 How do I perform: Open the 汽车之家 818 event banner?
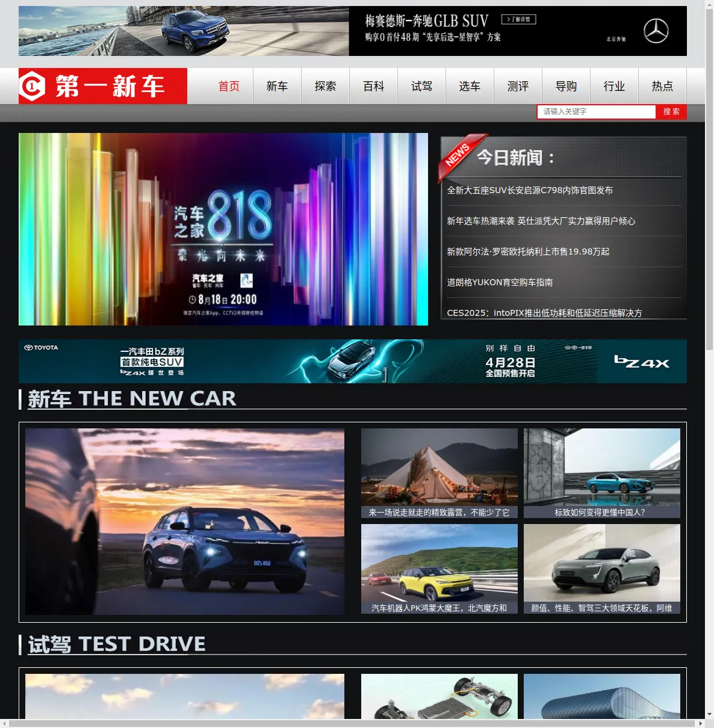point(223,229)
